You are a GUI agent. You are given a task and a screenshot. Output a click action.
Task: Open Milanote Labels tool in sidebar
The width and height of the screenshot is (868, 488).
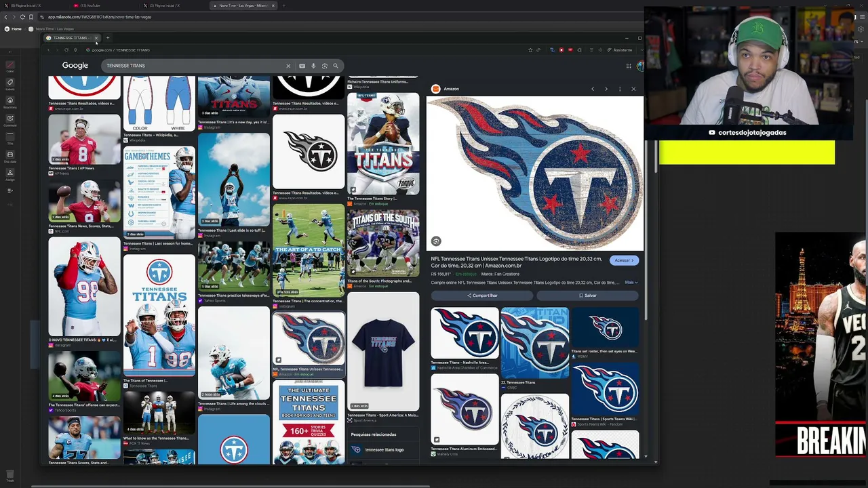[x=10, y=84]
